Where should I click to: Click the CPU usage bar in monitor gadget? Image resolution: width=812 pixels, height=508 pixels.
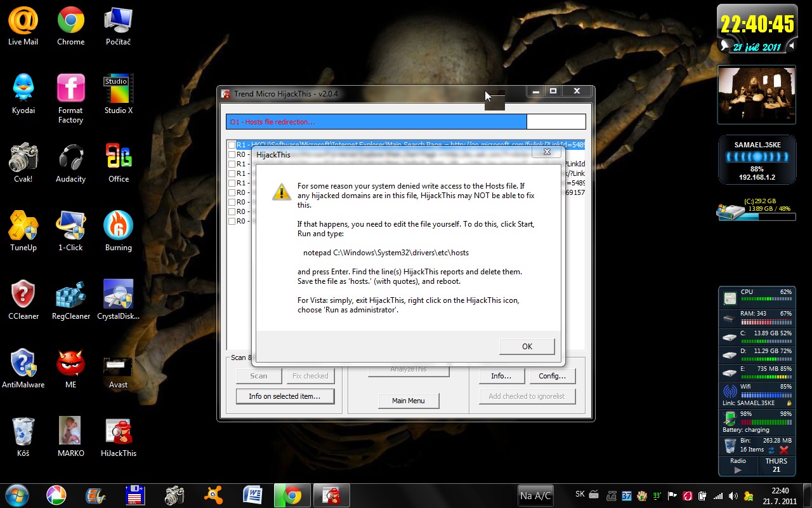[767, 299]
